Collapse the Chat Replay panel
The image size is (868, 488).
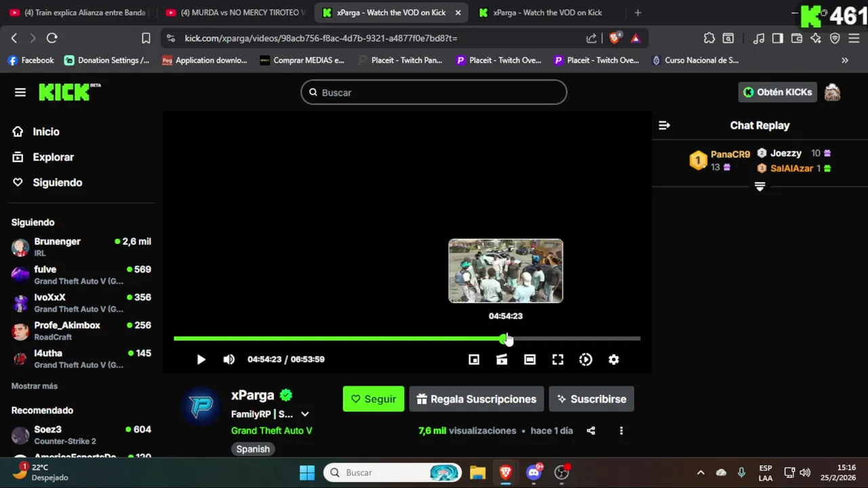665,125
